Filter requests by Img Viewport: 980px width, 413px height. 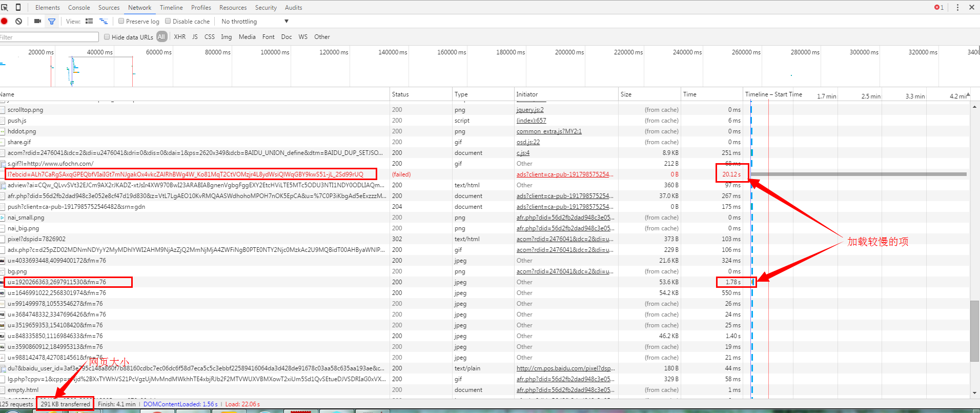tap(226, 36)
